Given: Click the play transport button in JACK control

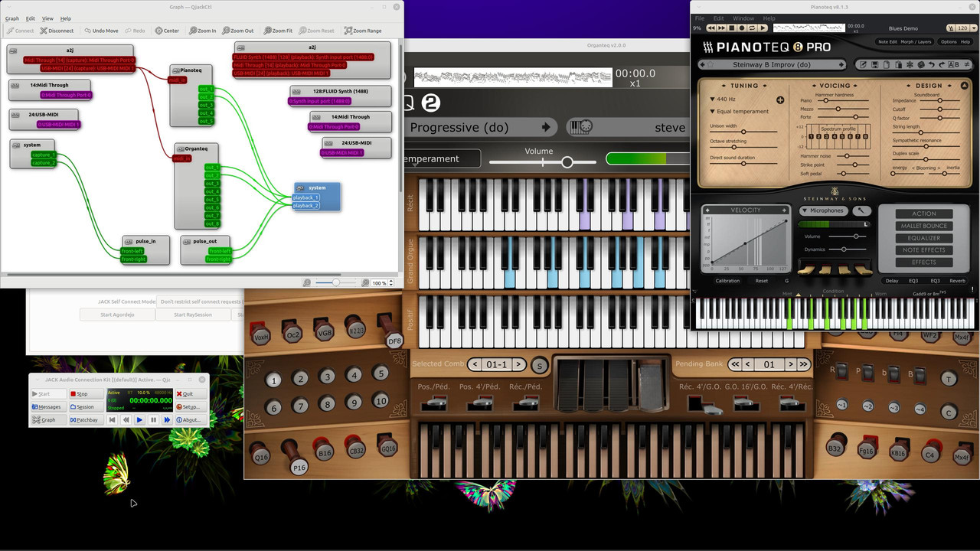Looking at the screenshot, I should click(139, 420).
